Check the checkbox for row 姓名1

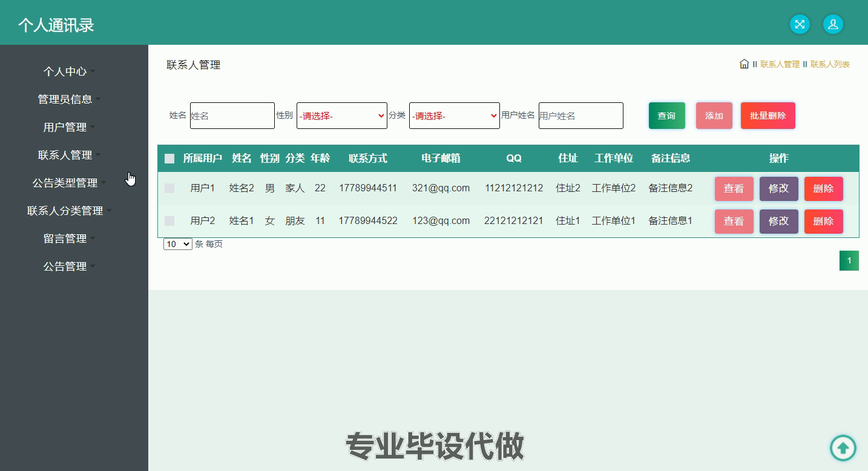click(169, 221)
